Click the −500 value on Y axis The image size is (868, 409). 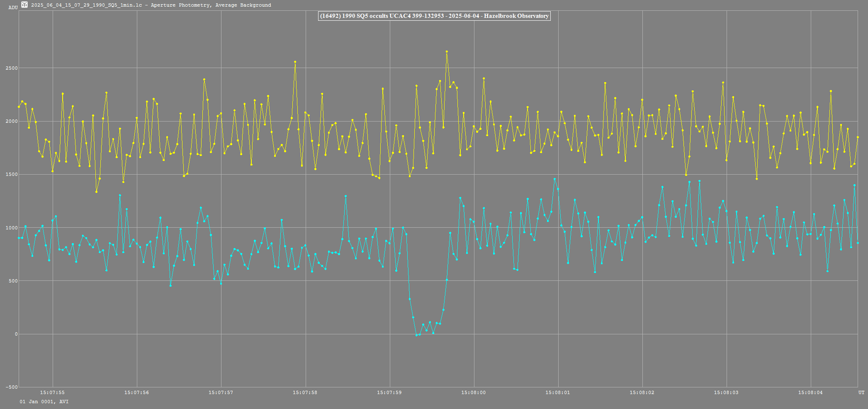[11, 387]
